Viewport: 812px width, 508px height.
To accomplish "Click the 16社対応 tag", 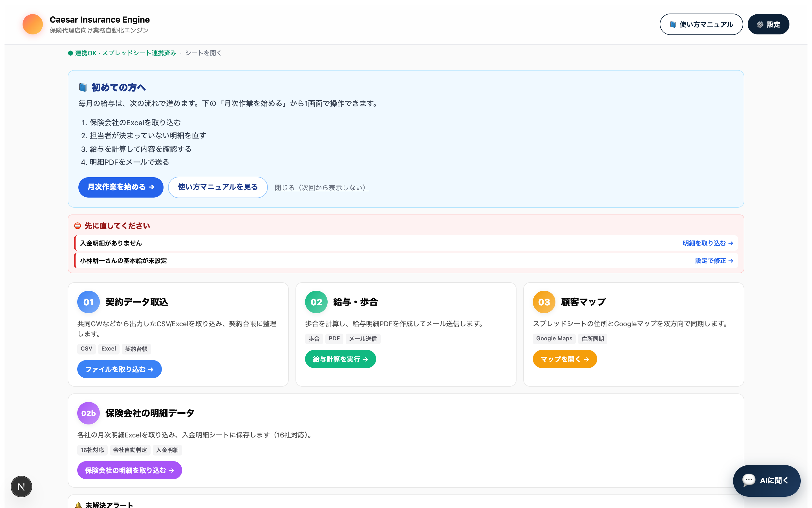I will coord(92,450).
